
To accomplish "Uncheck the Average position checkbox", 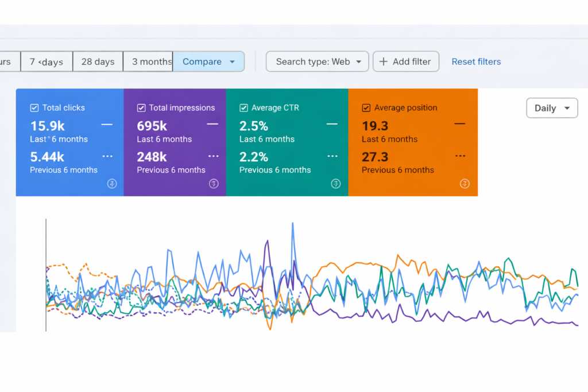I will pos(366,107).
